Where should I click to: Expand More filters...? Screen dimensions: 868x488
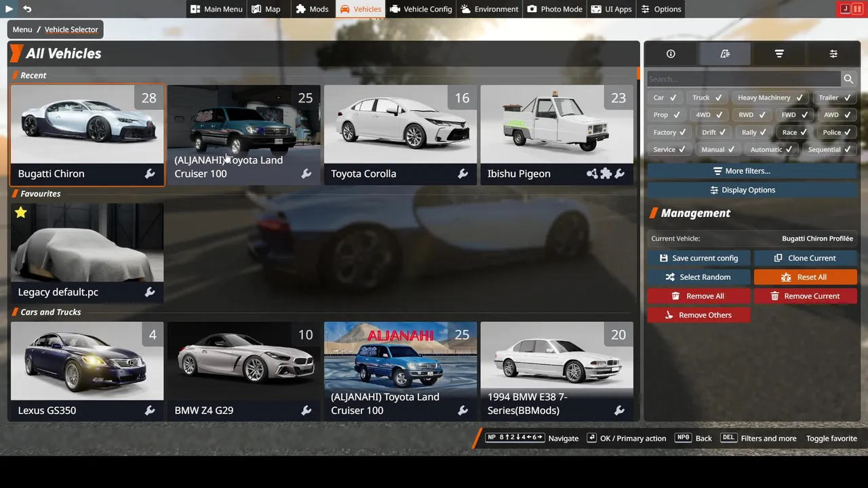(751, 171)
